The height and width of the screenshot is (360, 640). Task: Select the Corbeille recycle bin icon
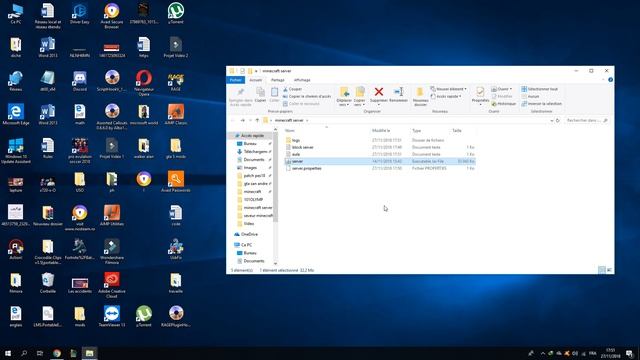click(48, 282)
